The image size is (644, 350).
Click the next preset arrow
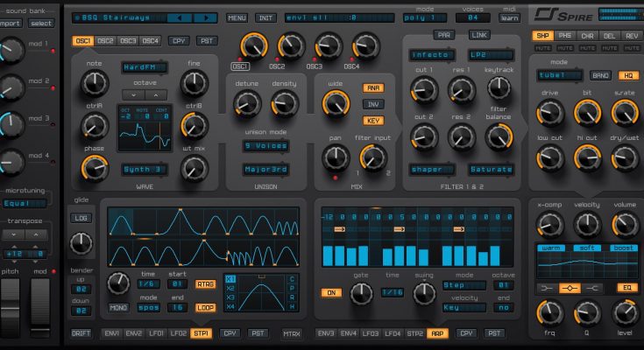coord(203,17)
